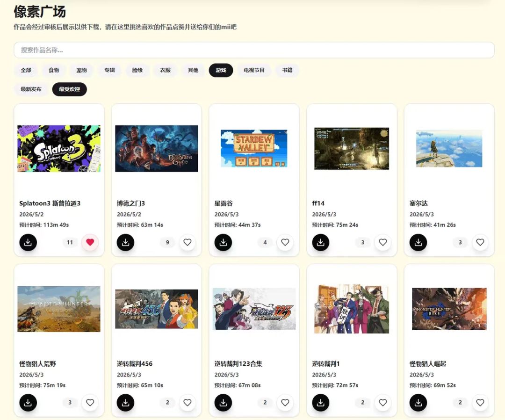Open the Monster Hunter Wilds thumbnail

pyautogui.click(x=59, y=309)
